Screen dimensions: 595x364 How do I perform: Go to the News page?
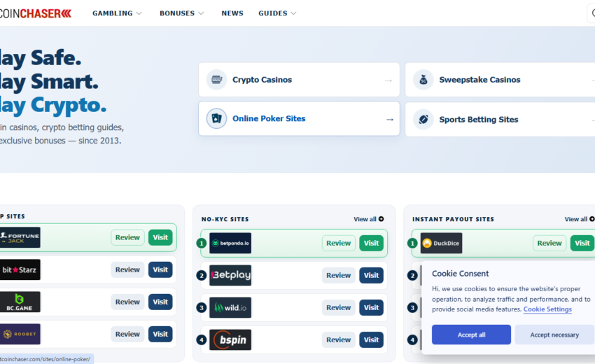232,13
